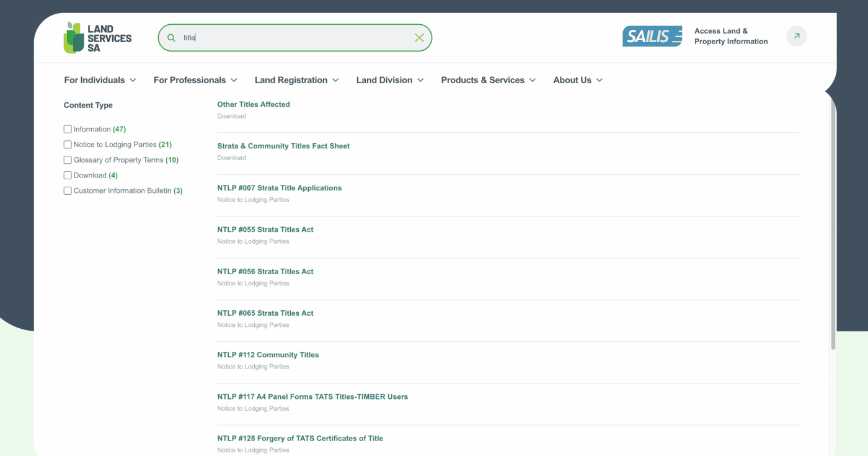
Task: Open the Land Division menu
Action: tap(389, 80)
